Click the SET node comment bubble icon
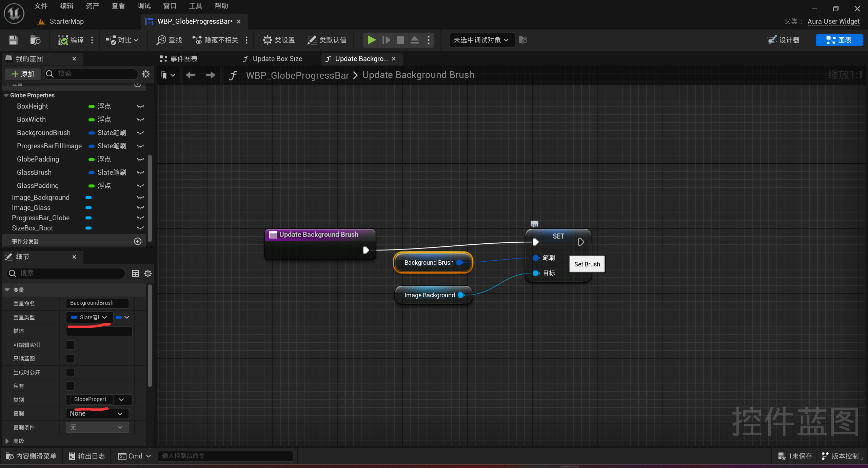The image size is (868, 468). point(534,224)
